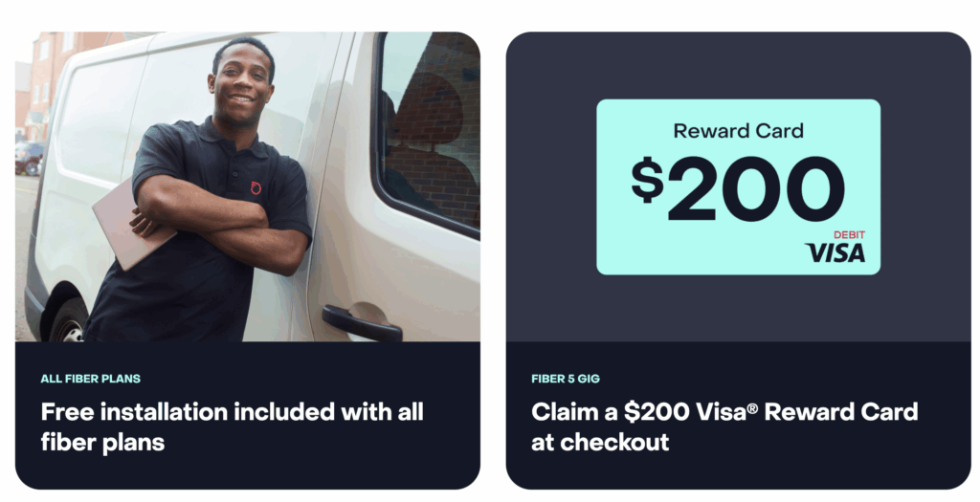Click the red logo on technician's polo shirt
The width and height of the screenshot is (980, 502).
coord(256,188)
